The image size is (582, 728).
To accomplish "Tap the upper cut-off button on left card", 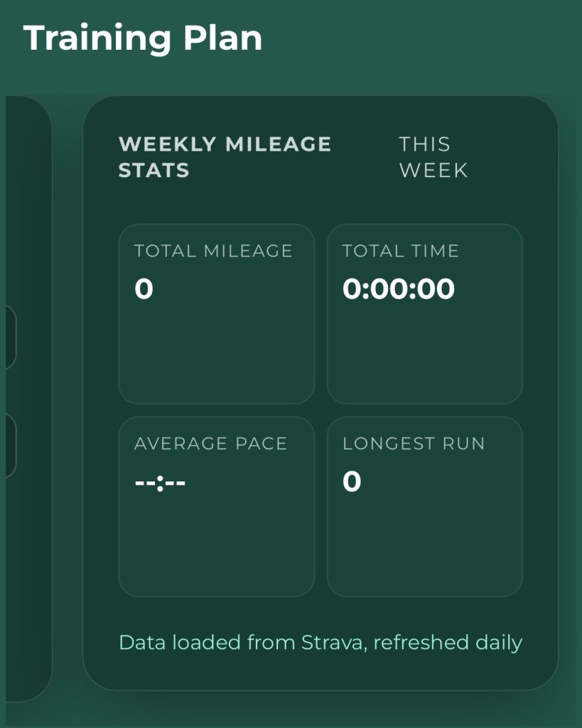I will [x=9, y=338].
